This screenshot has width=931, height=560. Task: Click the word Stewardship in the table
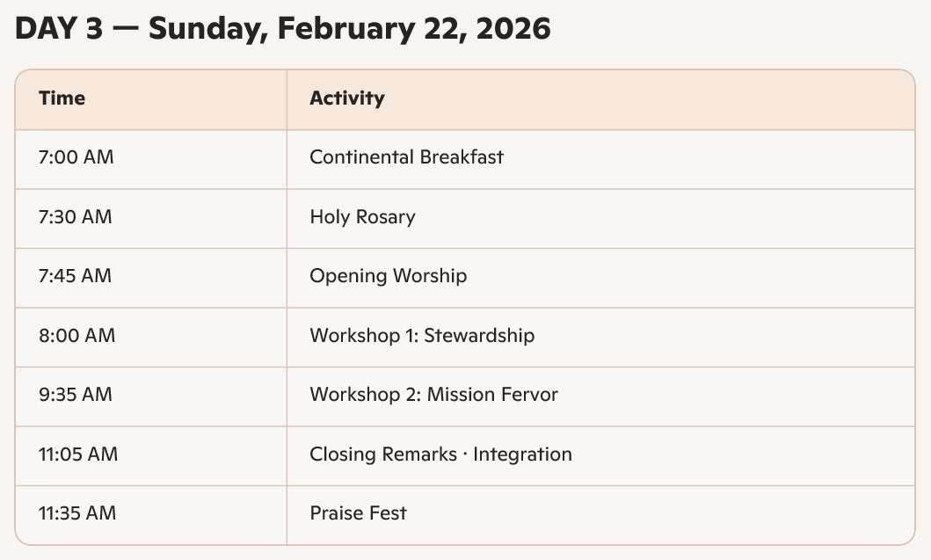click(479, 335)
